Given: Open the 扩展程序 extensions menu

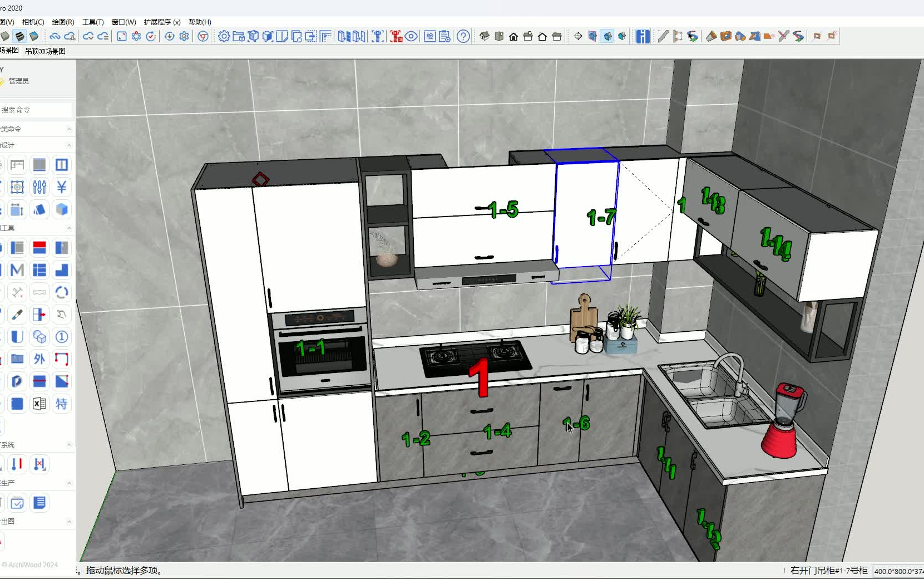Looking at the screenshot, I should tap(162, 22).
